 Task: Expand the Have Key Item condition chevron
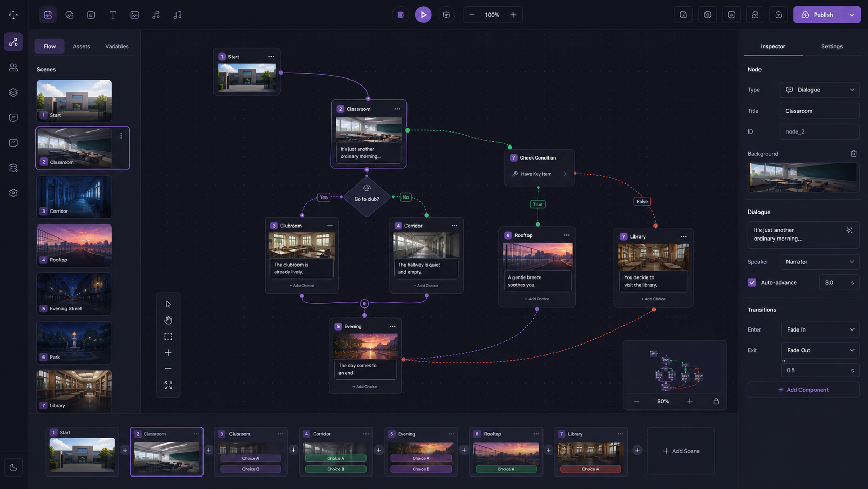(x=565, y=174)
